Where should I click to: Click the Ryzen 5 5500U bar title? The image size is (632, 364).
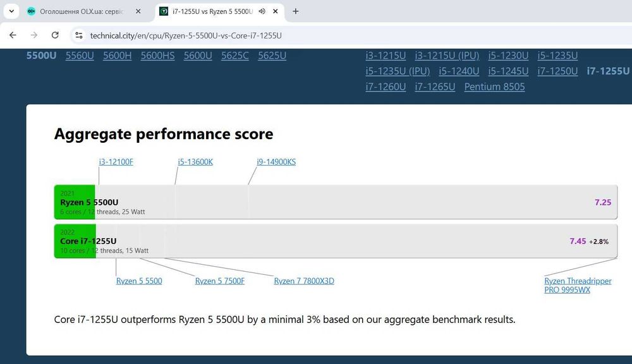[89, 202]
